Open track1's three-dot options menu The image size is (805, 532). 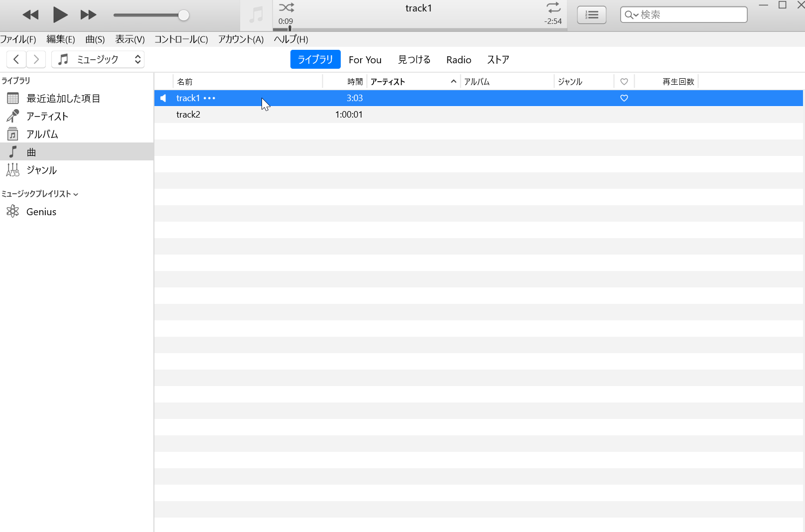click(210, 98)
